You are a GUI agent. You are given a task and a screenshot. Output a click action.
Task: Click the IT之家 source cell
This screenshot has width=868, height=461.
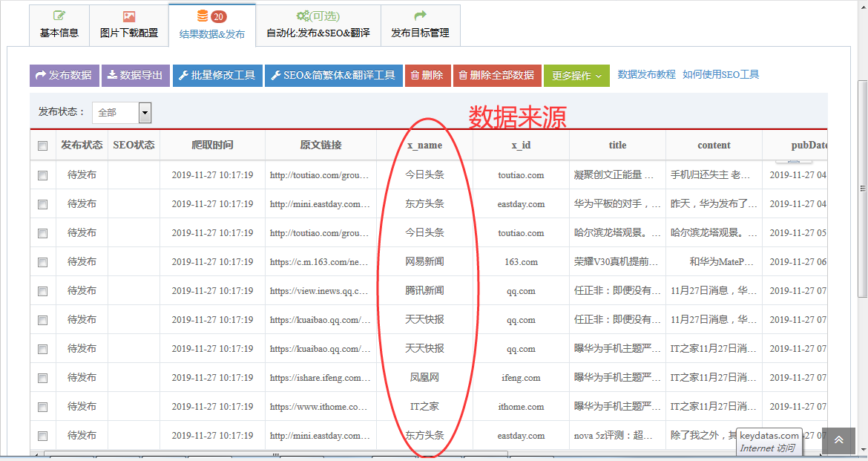click(x=424, y=406)
